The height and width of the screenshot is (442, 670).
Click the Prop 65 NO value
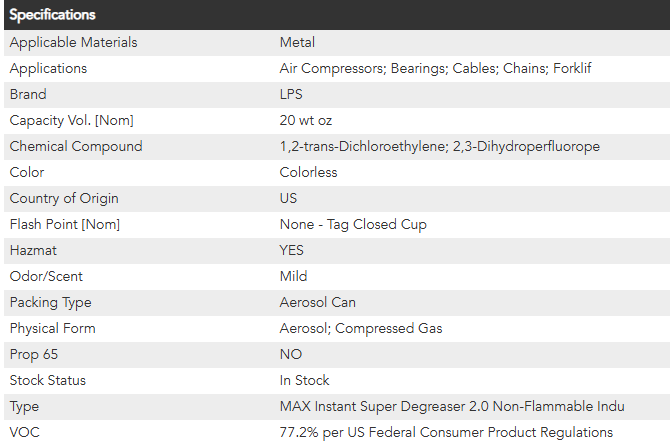click(x=290, y=354)
